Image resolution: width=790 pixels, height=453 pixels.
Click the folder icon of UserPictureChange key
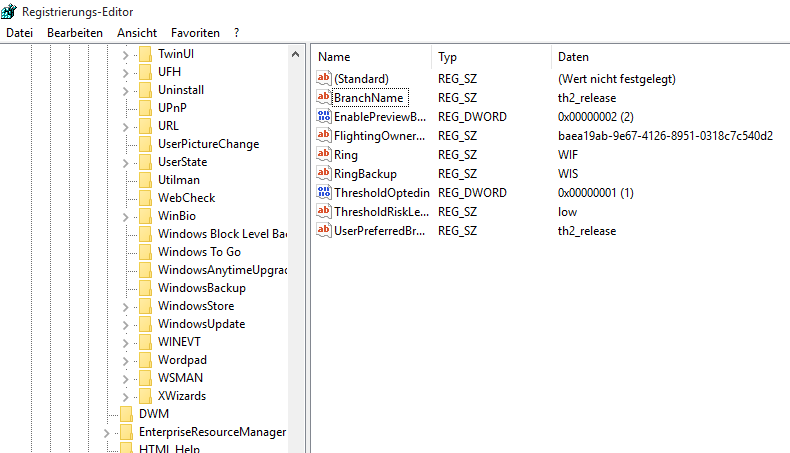click(x=145, y=144)
